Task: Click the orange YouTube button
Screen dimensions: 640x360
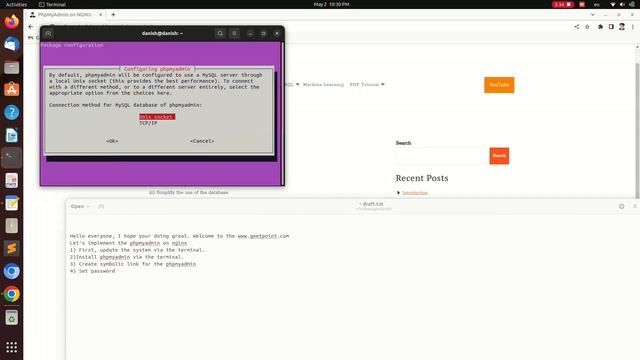Action: [499, 85]
